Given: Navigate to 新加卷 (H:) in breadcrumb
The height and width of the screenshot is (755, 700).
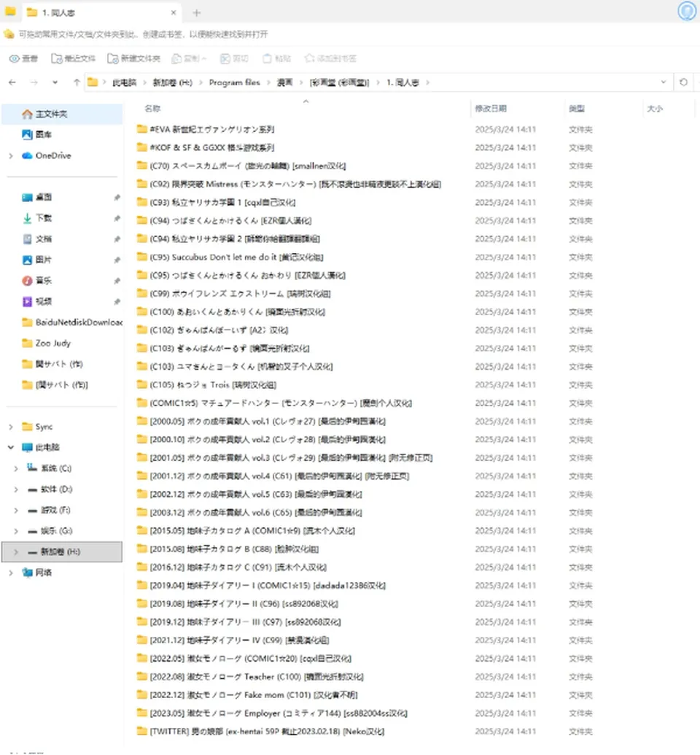Looking at the screenshot, I should pos(172,83).
